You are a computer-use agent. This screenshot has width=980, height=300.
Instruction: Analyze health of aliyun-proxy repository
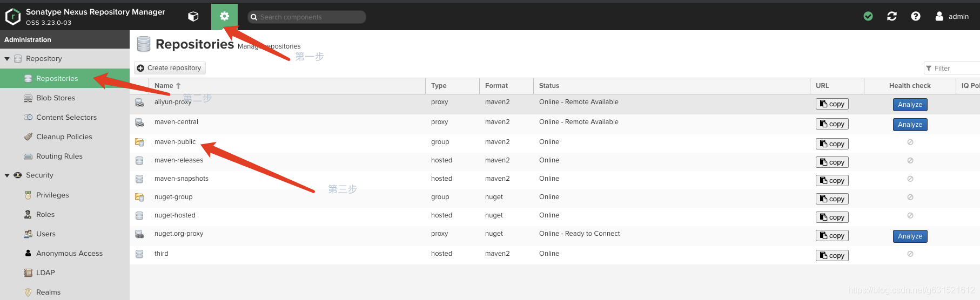(910, 105)
